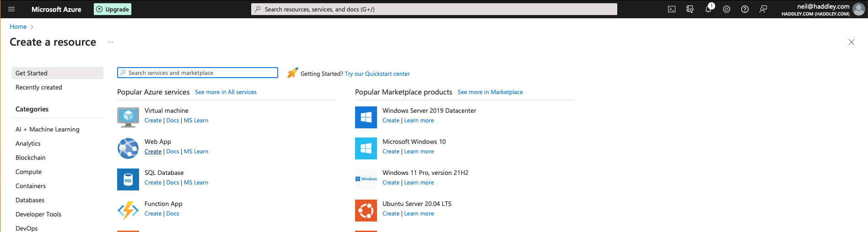Open See more in Marketplace link
Image resolution: width=868 pixels, height=232 pixels.
[490, 92]
